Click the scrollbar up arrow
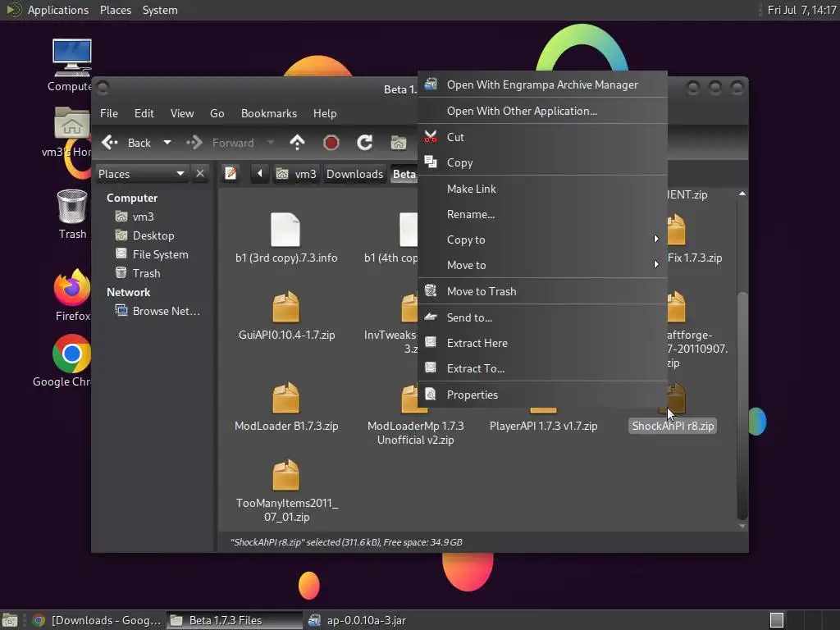The image size is (840, 630). point(742,194)
